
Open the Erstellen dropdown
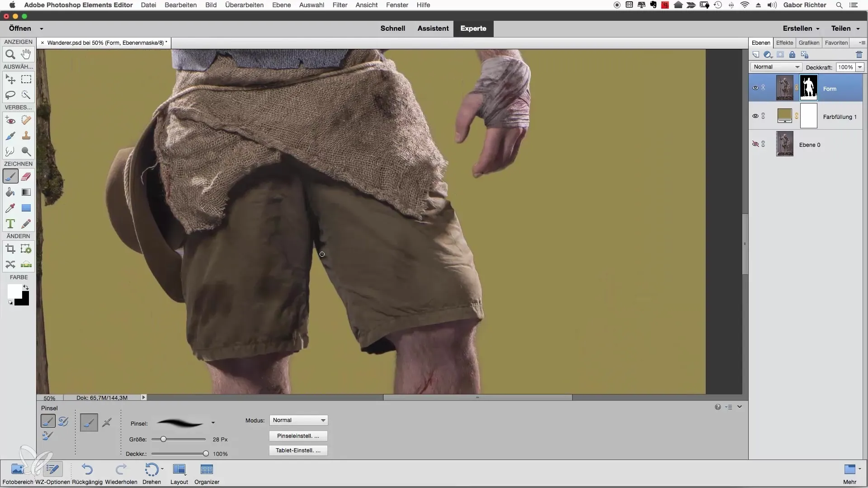point(801,28)
